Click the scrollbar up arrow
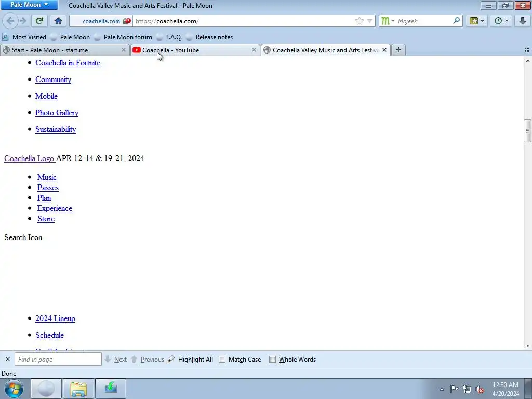This screenshot has width=532, height=399. coord(527,61)
